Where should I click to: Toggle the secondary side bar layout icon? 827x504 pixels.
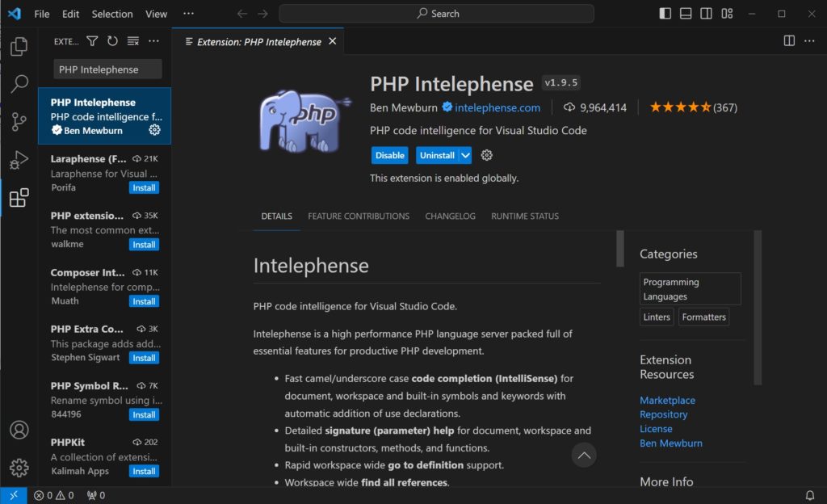pos(706,14)
